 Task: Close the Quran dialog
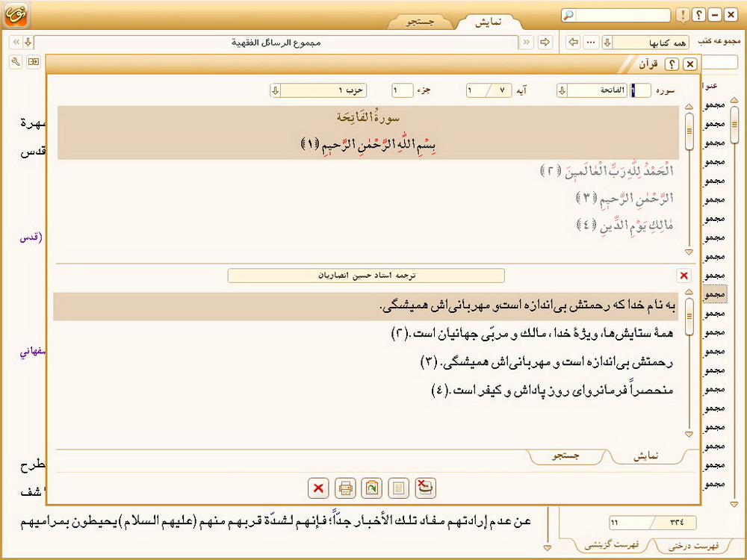(689, 64)
